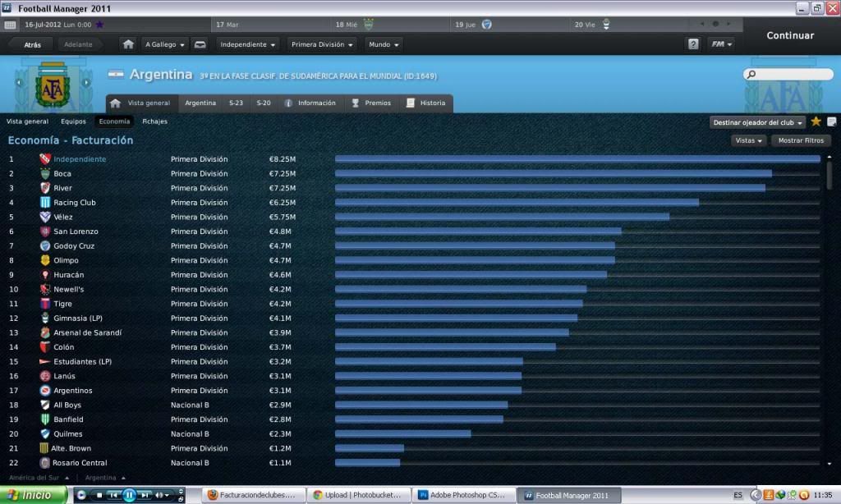Viewport: 841px width, 504px height.
Task: Click the Mostrar Filtros button
Action: [801, 140]
